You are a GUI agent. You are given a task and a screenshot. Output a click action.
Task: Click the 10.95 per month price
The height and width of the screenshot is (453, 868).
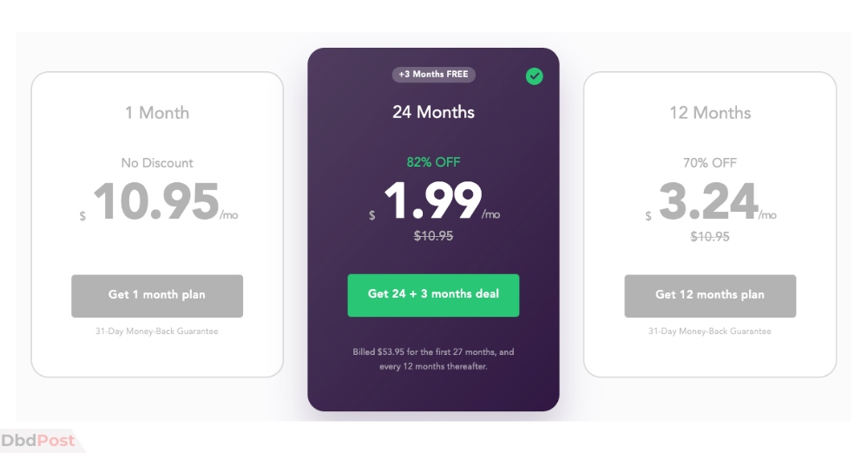(159, 201)
